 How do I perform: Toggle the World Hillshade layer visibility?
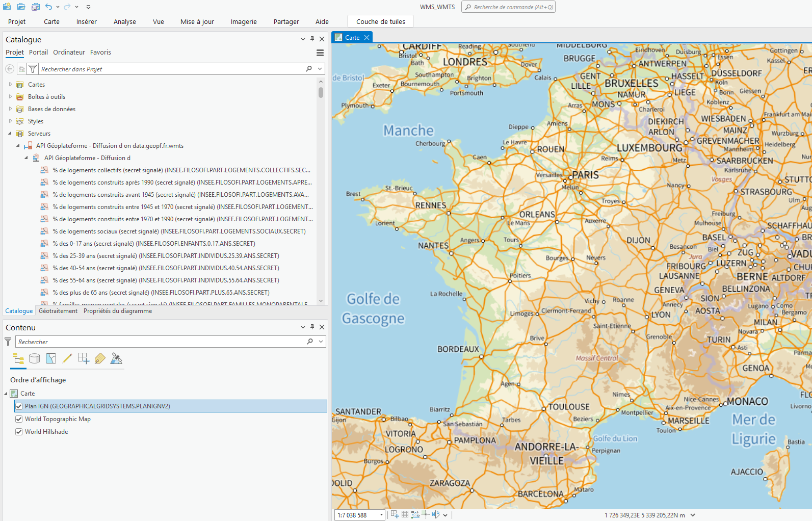(x=19, y=432)
